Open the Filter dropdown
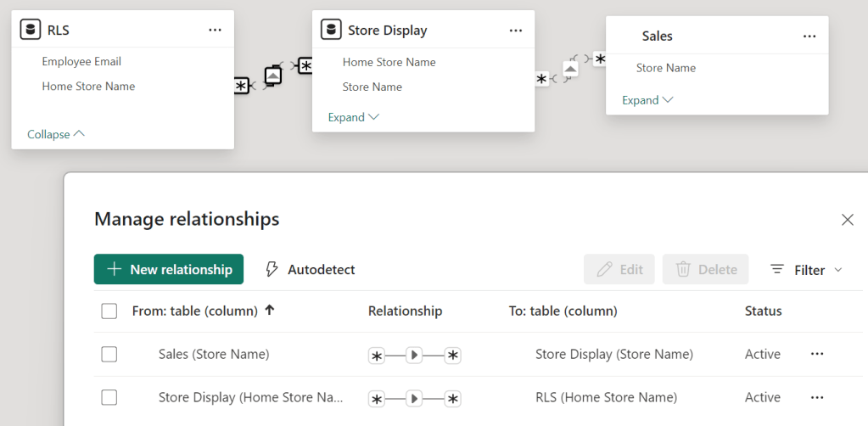 click(807, 270)
